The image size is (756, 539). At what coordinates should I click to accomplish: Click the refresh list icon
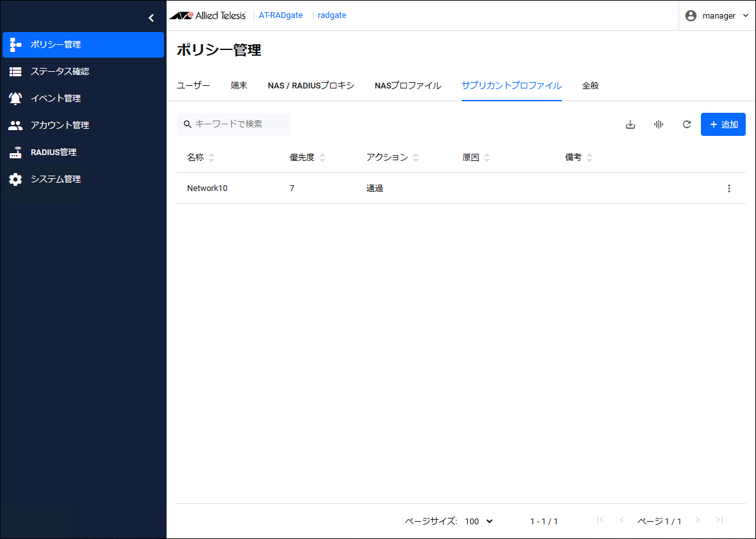click(x=687, y=124)
